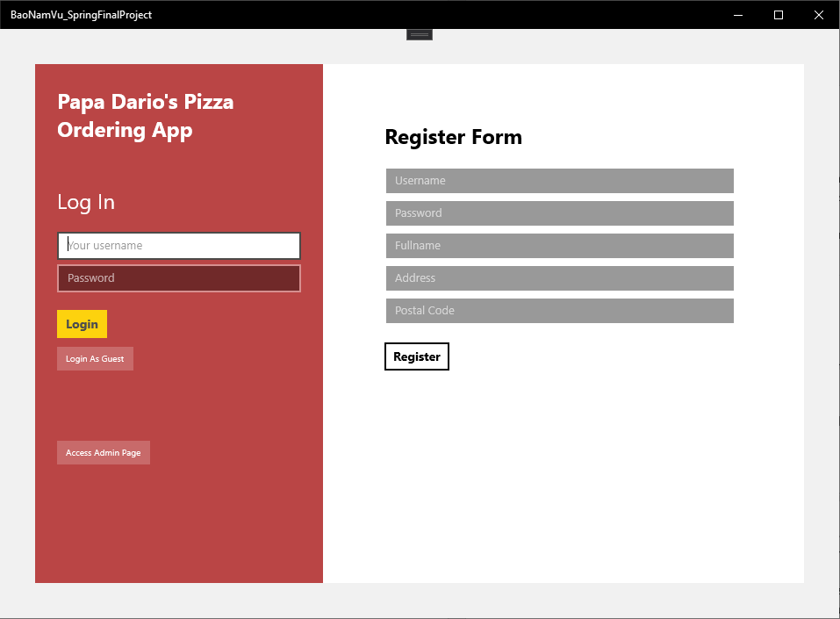Click the Papa Dario's Pizza Ordering App title
This screenshot has width=840, height=619.
coord(146,116)
